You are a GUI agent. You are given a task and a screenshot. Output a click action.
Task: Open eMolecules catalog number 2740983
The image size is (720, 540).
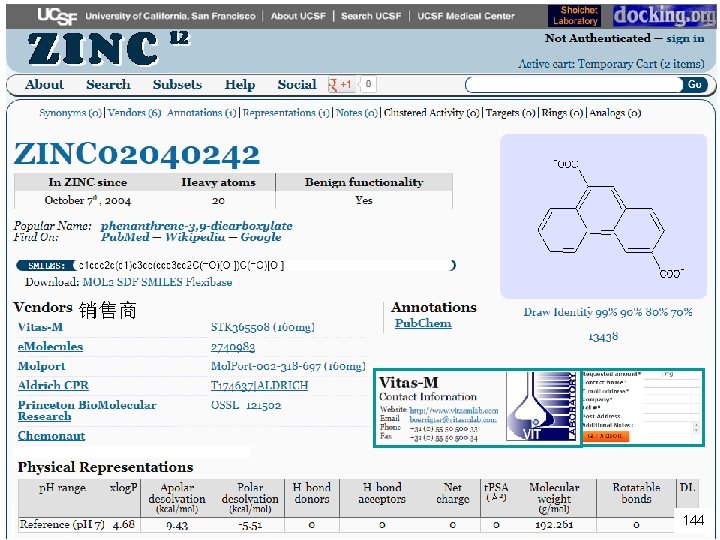click(233, 347)
